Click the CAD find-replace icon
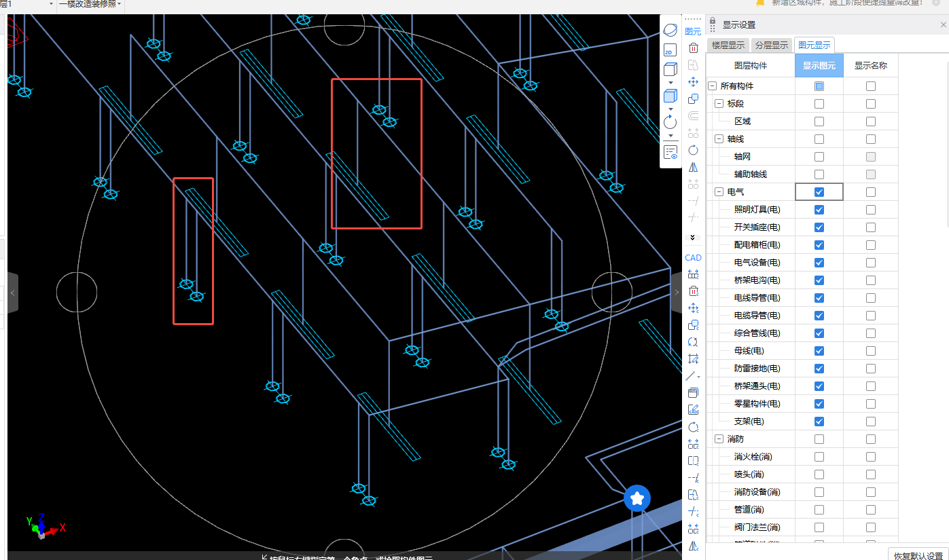The height and width of the screenshot is (560, 949). (x=694, y=342)
